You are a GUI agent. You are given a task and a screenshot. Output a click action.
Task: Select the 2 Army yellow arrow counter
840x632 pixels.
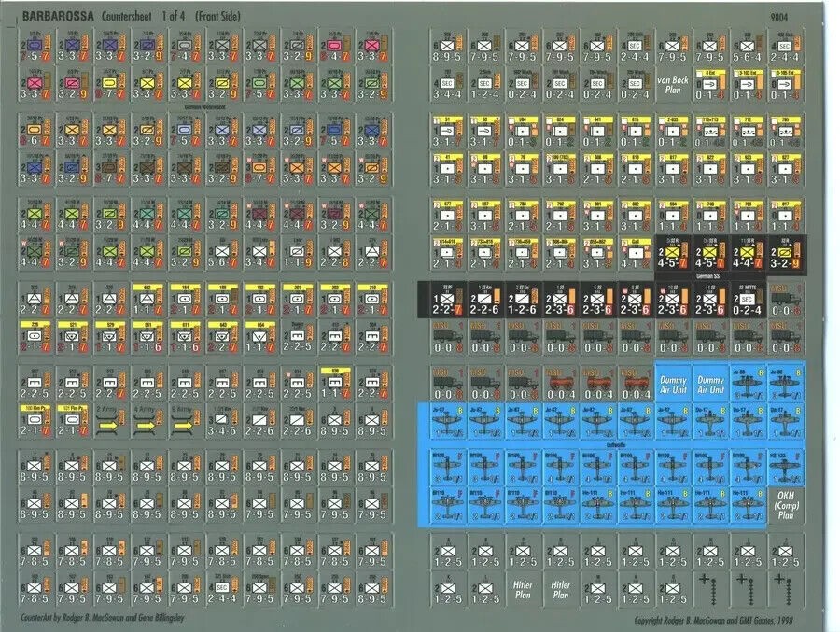click(x=109, y=421)
